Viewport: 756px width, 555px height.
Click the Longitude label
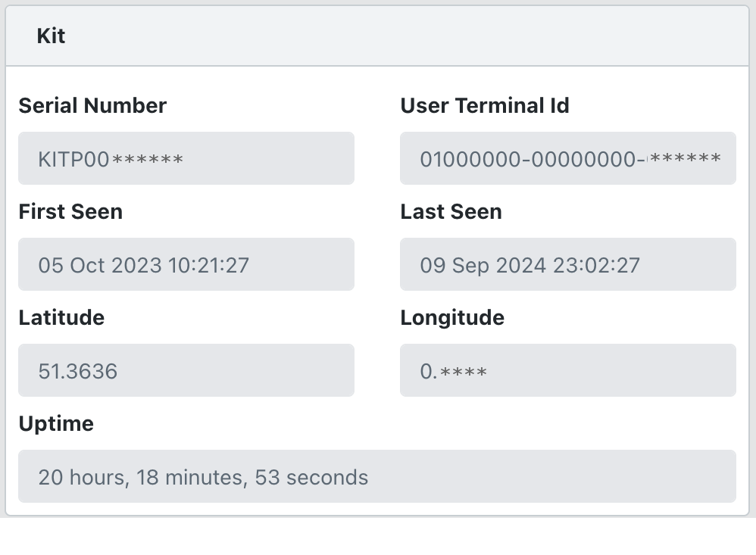pyautogui.click(x=452, y=317)
